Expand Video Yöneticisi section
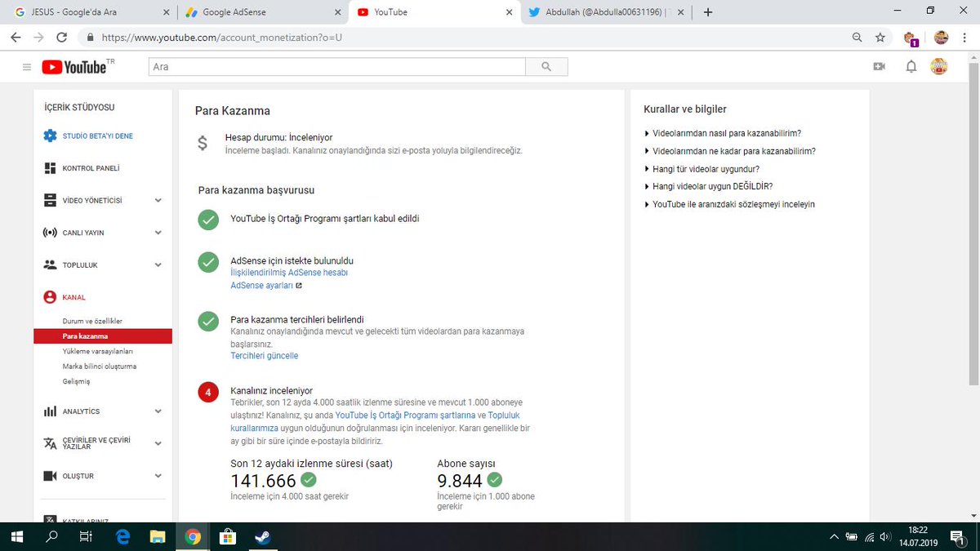This screenshot has height=551, width=980. (158, 200)
